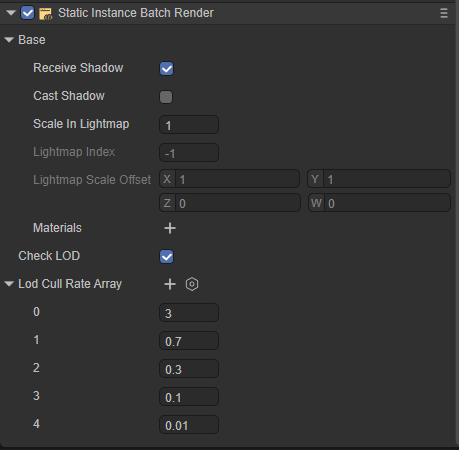Screen dimensions: 459x450
Task: Disable the Static Instance Batch Render component checkbox
Action: [27, 13]
